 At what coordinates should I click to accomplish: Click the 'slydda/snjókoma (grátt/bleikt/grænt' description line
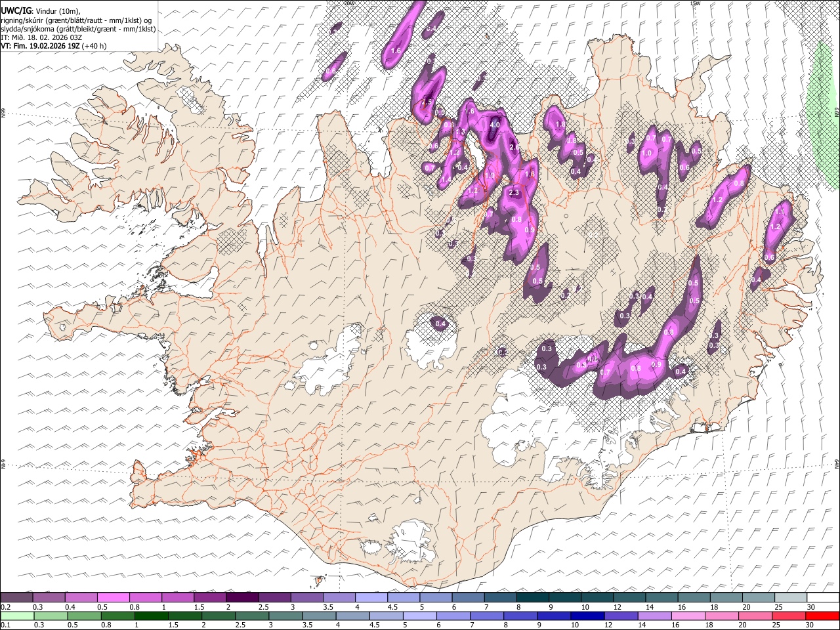click(x=78, y=28)
